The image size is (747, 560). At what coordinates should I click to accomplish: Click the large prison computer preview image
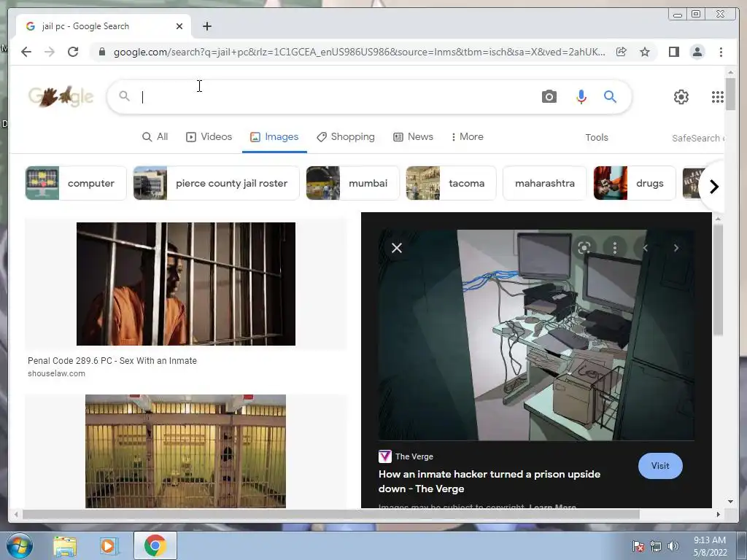coord(536,335)
